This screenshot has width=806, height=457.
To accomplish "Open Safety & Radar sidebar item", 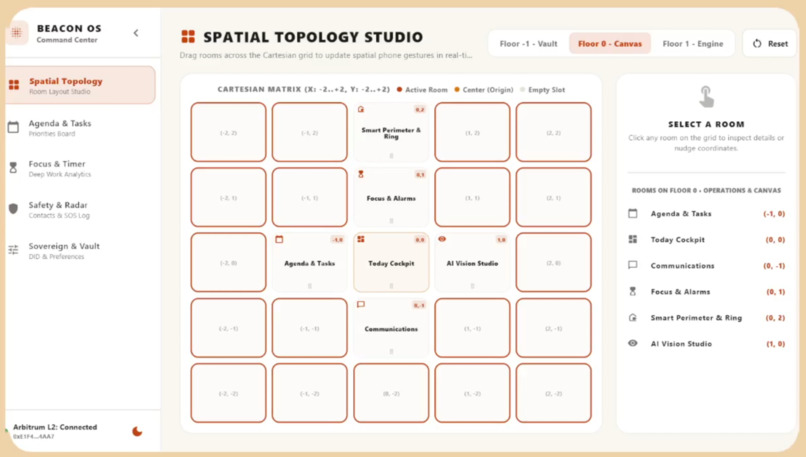I will coord(81,209).
